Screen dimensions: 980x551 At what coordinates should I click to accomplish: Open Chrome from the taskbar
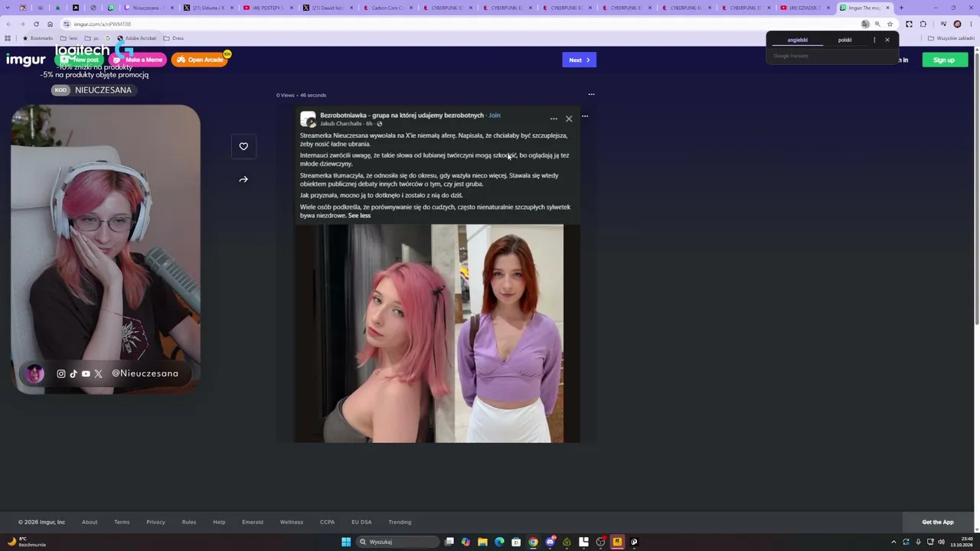pyautogui.click(x=533, y=542)
